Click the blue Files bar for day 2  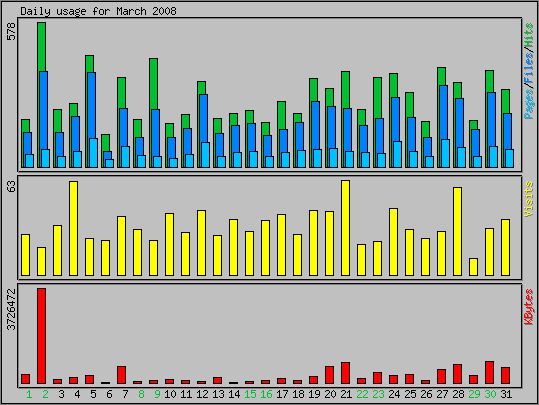pyautogui.click(x=44, y=110)
